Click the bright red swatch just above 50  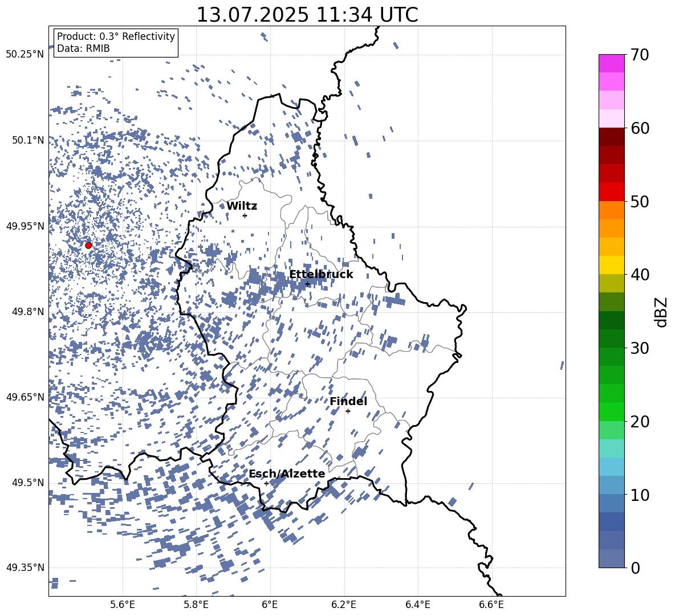coord(611,191)
